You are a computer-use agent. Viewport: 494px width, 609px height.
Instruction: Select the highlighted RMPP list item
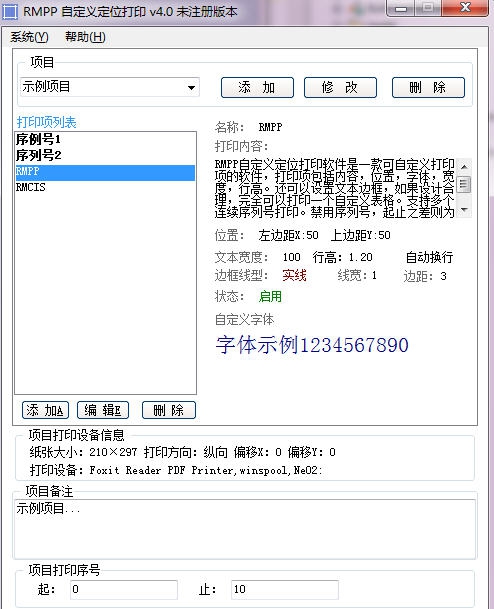pos(105,172)
